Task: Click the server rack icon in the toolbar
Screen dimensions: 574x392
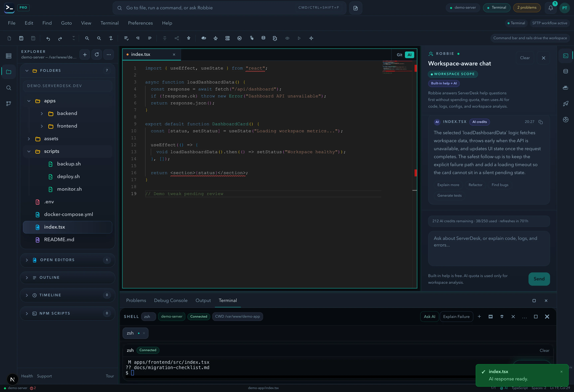Action: point(228,38)
